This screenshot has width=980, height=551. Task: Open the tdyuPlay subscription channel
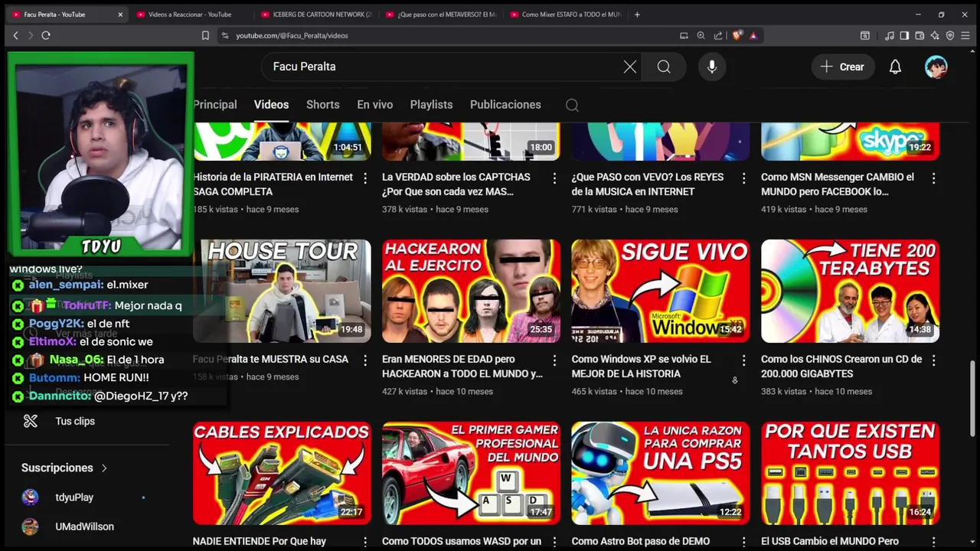pos(74,497)
